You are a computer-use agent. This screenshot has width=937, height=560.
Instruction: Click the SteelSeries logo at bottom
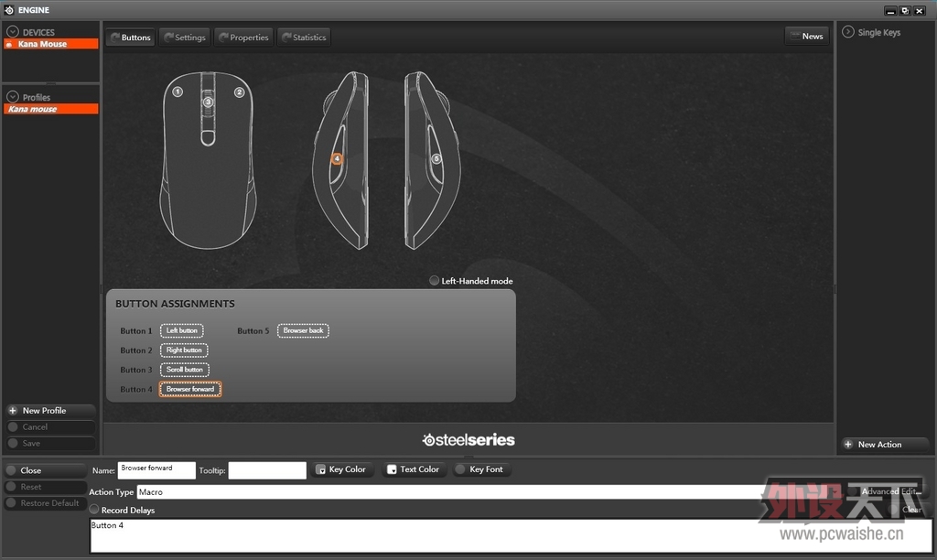[x=468, y=440]
